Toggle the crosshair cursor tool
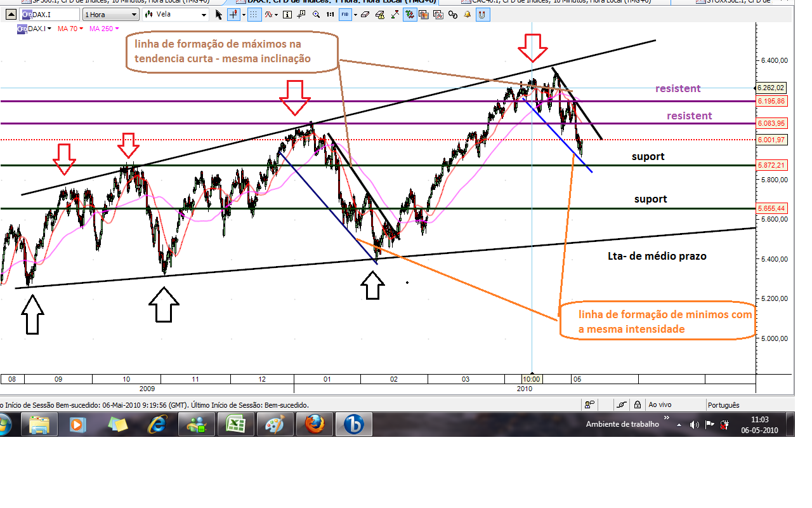The image size is (812, 508). 233,15
